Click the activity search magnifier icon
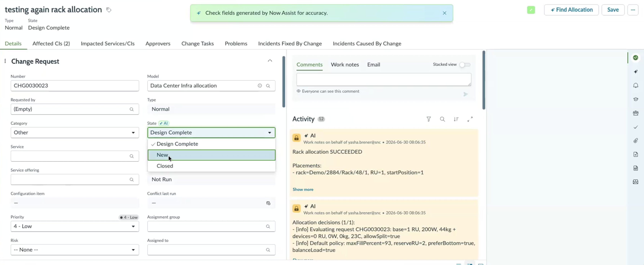The height and width of the screenshot is (265, 644). tap(442, 119)
